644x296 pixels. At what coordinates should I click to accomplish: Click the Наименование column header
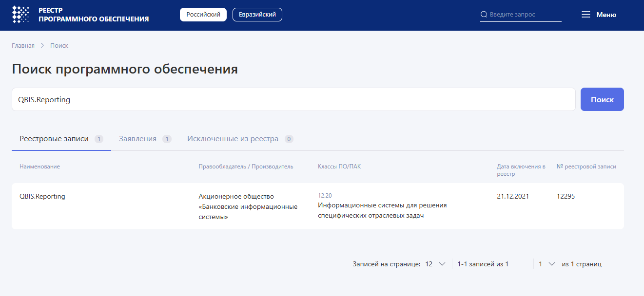pyautogui.click(x=39, y=166)
